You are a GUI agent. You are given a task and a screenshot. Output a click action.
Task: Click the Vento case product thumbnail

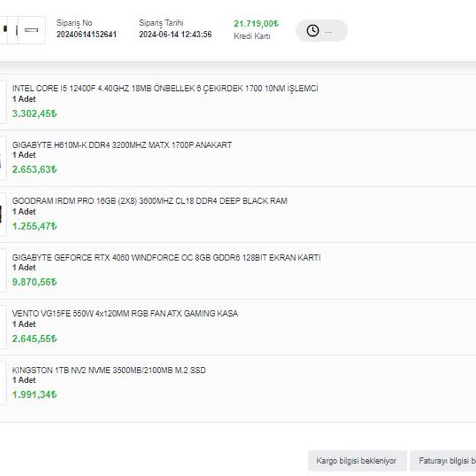[2, 327]
